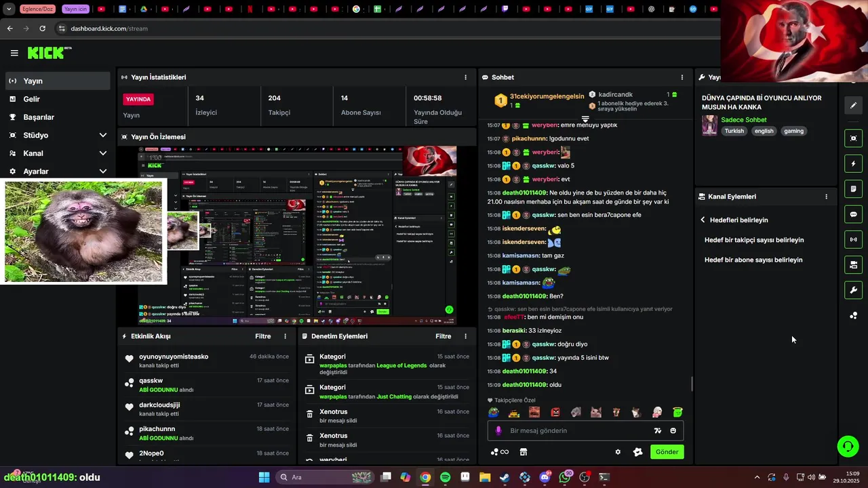Toggle the lightning bolt widget icon
This screenshot has height=488, width=868.
pos(853,164)
